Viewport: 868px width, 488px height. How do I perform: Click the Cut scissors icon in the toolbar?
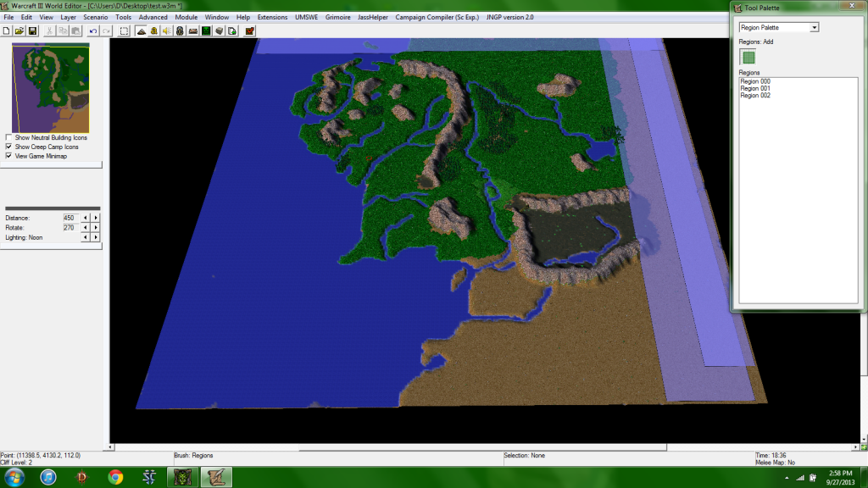(x=49, y=31)
